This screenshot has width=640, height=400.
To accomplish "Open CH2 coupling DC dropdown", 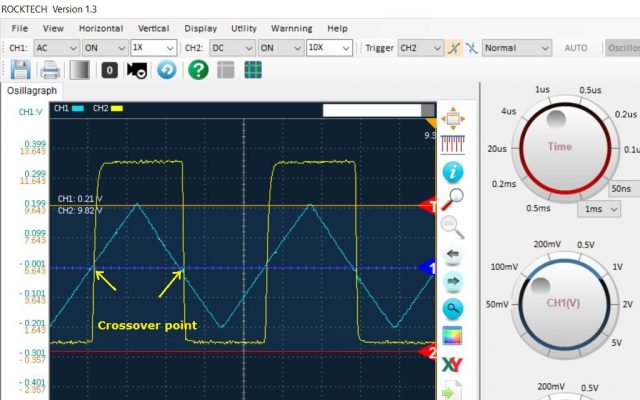I will (232, 48).
